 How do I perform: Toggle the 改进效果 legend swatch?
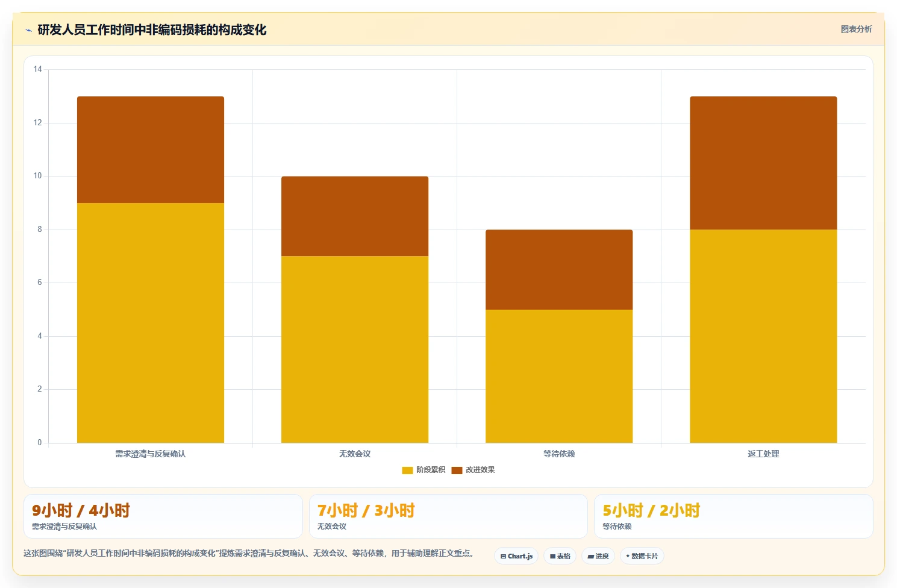tap(457, 471)
